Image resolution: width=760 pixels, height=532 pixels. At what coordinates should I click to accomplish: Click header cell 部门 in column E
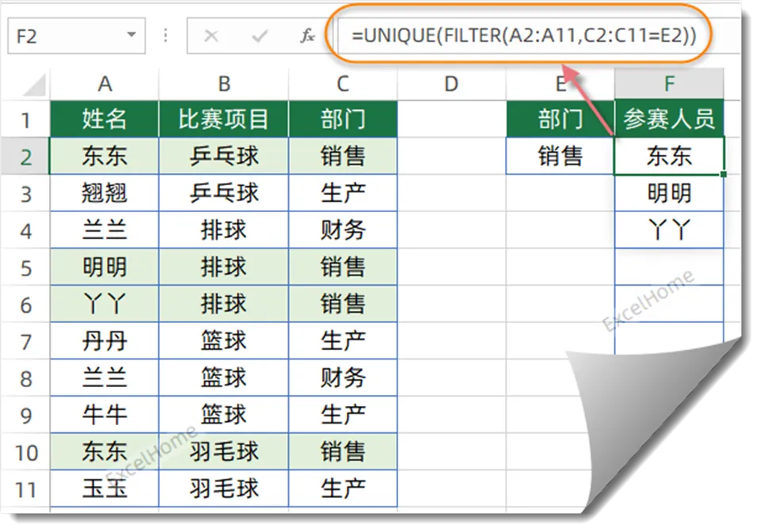[x=560, y=120]
